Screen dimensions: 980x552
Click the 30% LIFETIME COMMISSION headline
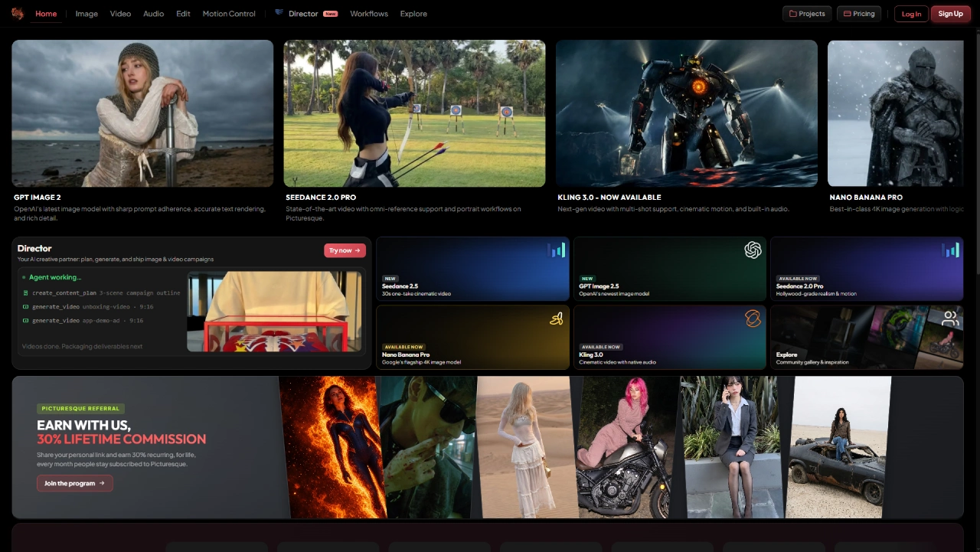coord(122,439)
